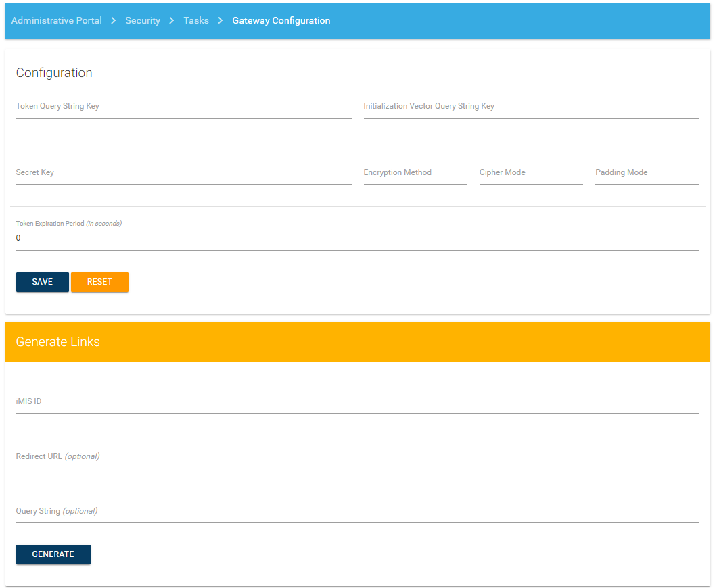Hit the orange Reset button
Screen dimensions: 717x588
click(99, 282)
